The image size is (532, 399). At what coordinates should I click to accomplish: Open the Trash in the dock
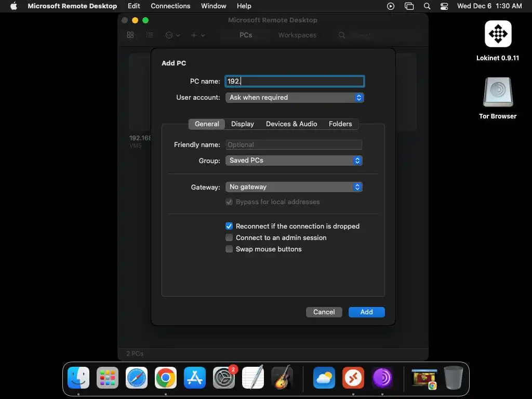pyautogui.click(x=454, y=378)
